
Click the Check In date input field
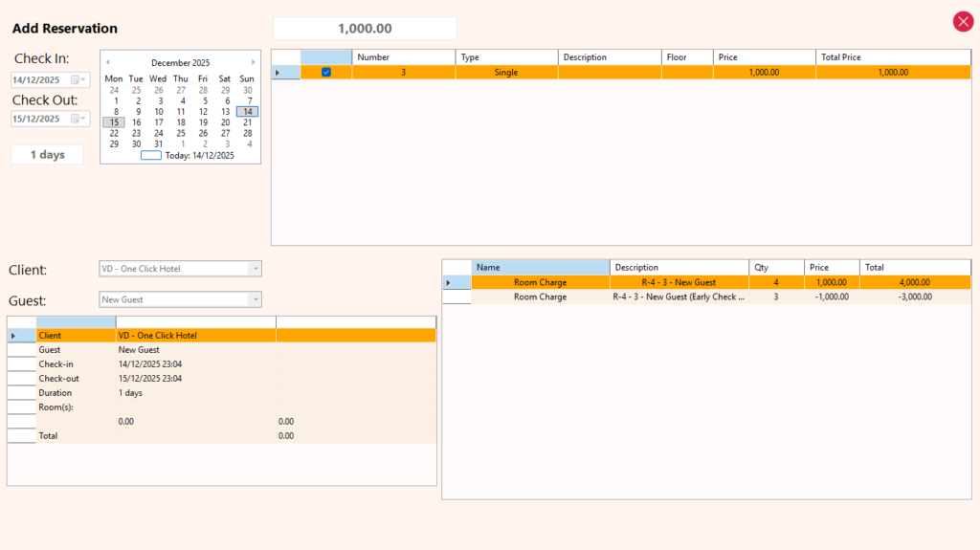click(38, 80)
